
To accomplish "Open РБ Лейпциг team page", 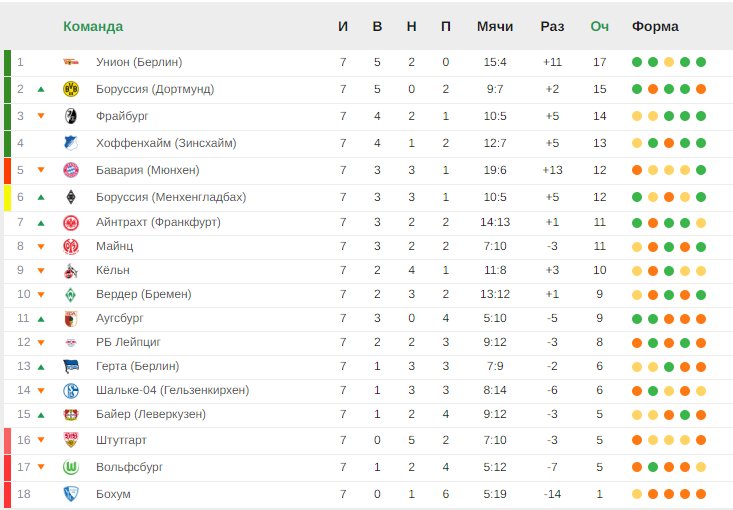I will pyautogui.click(x=128, y=342).
